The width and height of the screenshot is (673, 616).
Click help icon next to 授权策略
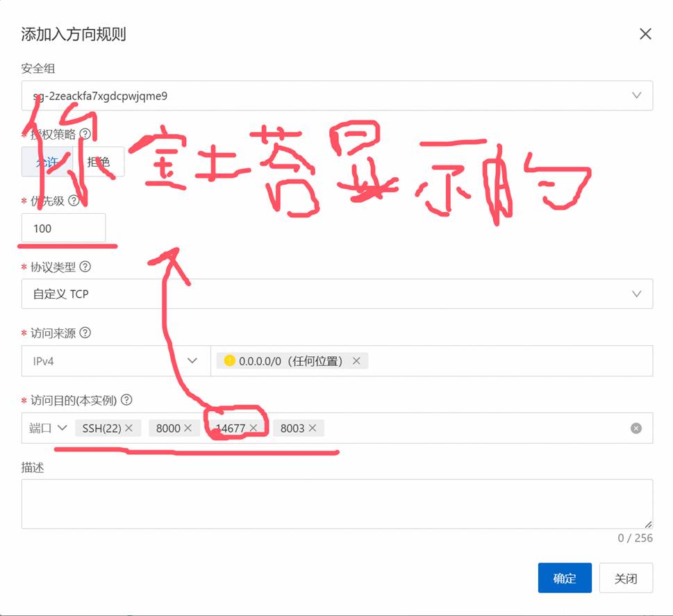[x=85, y=133]
